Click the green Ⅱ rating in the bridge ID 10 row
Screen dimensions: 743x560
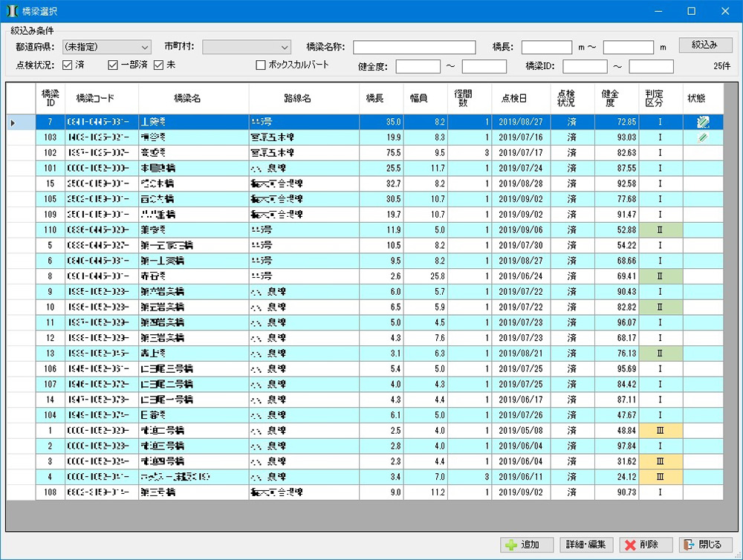point(661,307)
